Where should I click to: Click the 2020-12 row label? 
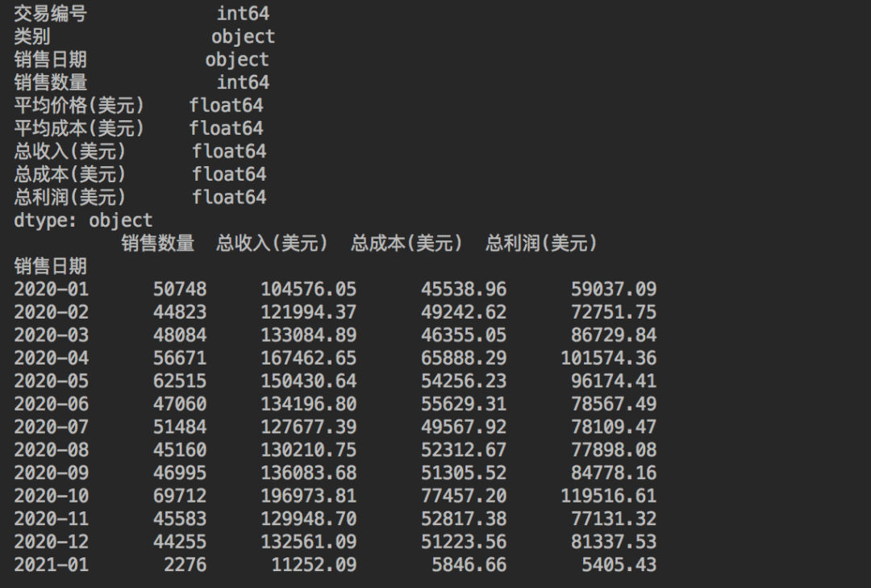coord(51,541)
